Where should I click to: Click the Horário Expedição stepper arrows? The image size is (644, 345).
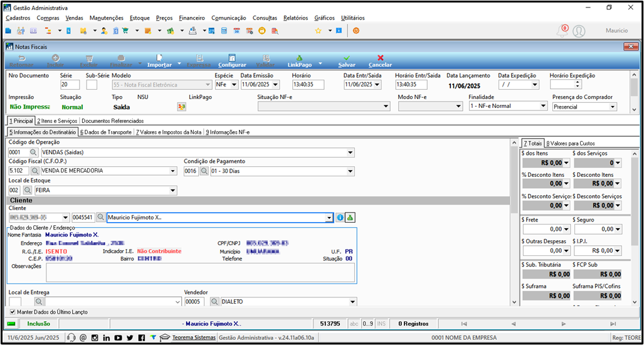pos(578,85)
